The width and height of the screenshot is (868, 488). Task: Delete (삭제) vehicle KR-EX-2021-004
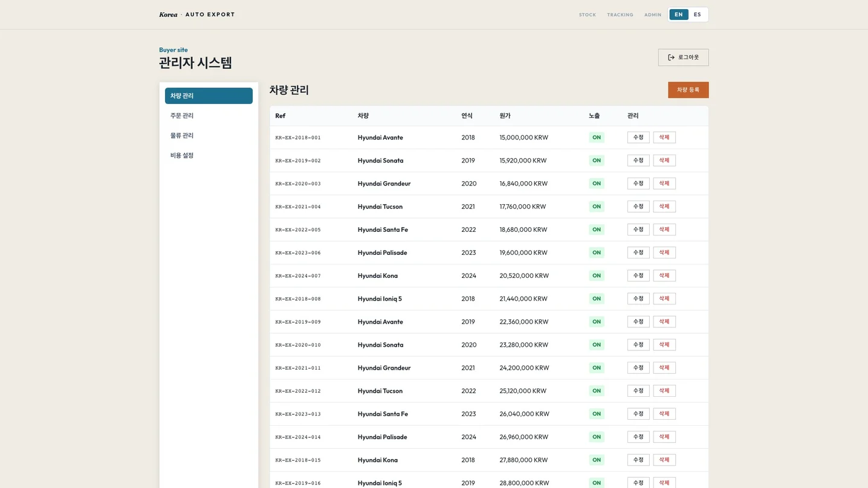[664, 207]
